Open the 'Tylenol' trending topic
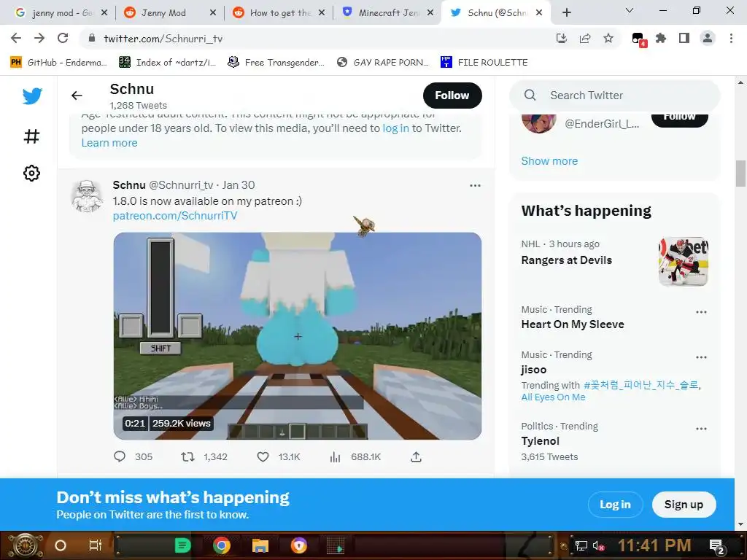 click(541, 441)
